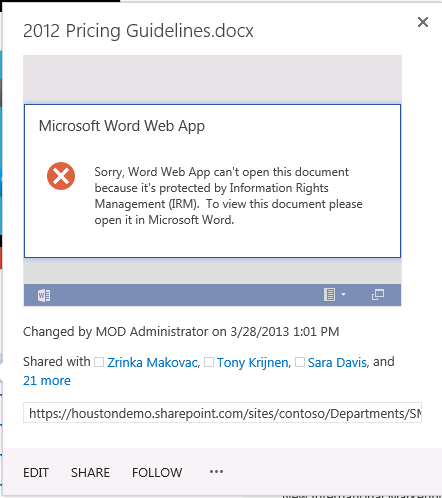This screenshot has width=442, height=498.
Task: Close the document preview callout
Action: (423, 22)
